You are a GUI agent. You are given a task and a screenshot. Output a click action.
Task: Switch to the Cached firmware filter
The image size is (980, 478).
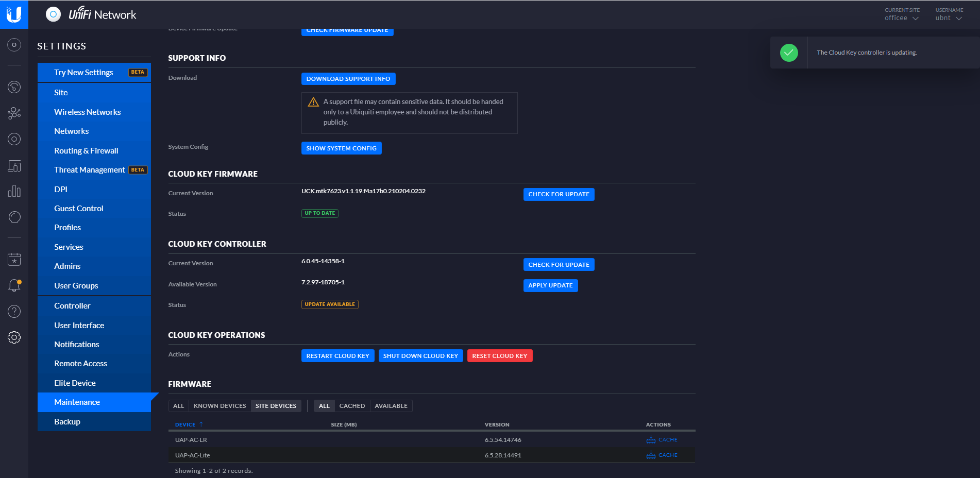coord(352,406)
